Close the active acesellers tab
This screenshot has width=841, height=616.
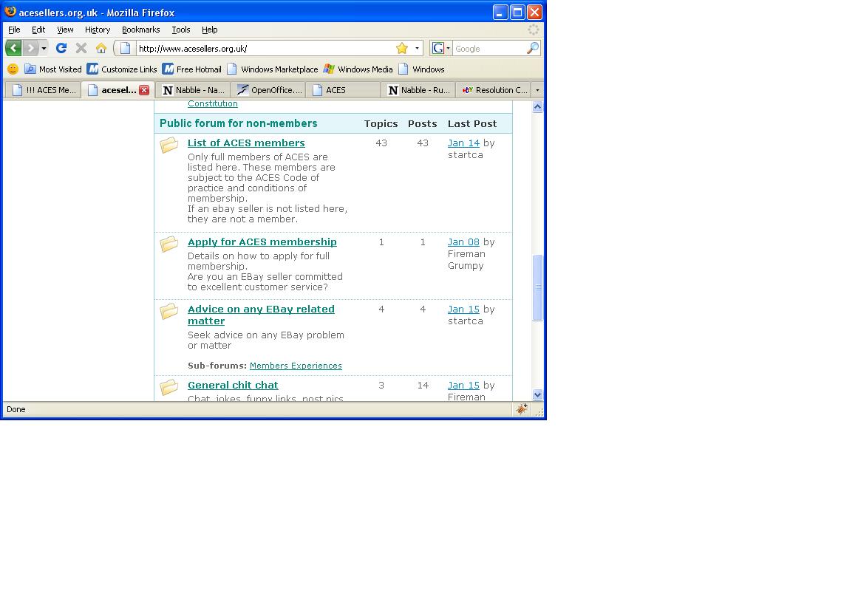[x=144, y=90]
